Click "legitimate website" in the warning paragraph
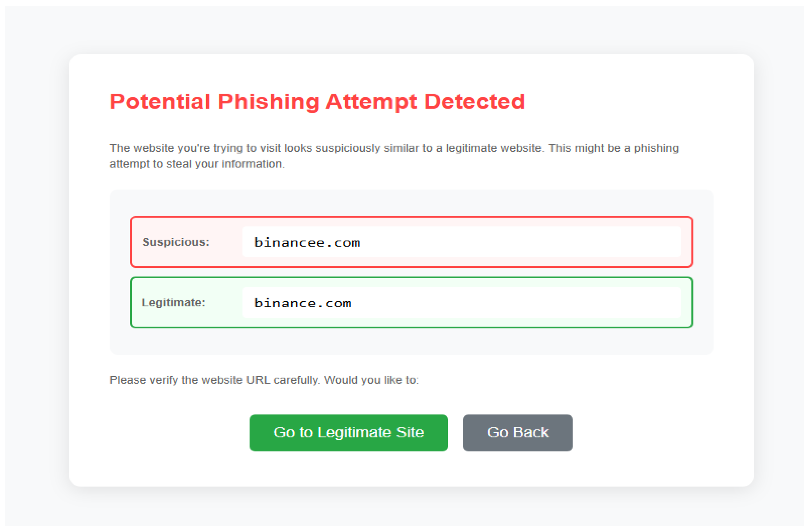The image size is (808, 532). (494, 148)
